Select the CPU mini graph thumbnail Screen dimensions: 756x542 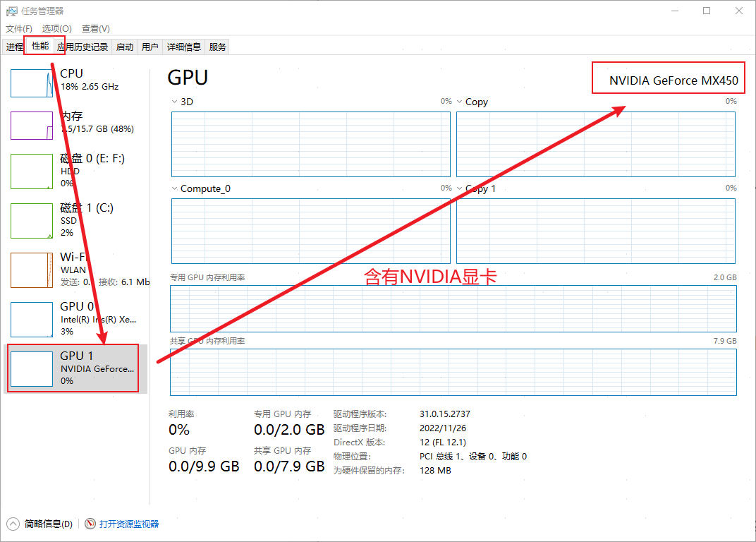tap(32, 83)
